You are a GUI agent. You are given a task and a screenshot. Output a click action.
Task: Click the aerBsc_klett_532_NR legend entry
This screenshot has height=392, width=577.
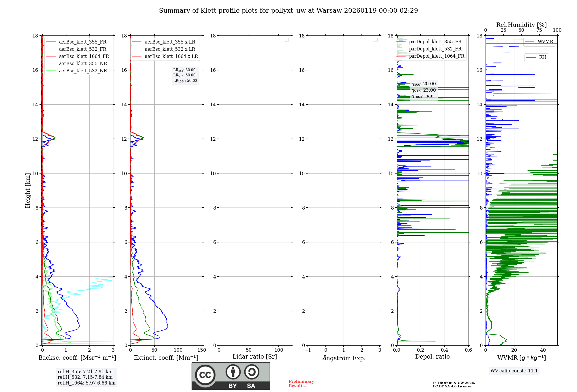click(83, 71)
